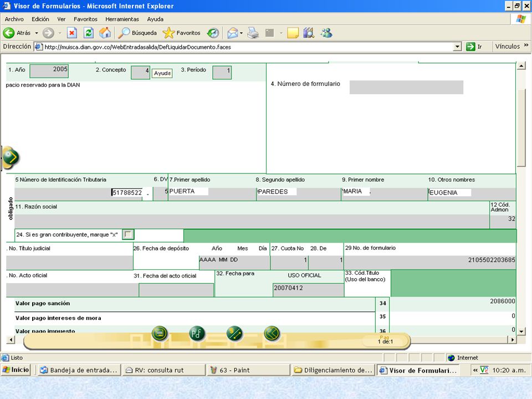Click the Otros nombres field EUGENIA
This screenshot has height=399, width=532.
(x=472, y=193)
